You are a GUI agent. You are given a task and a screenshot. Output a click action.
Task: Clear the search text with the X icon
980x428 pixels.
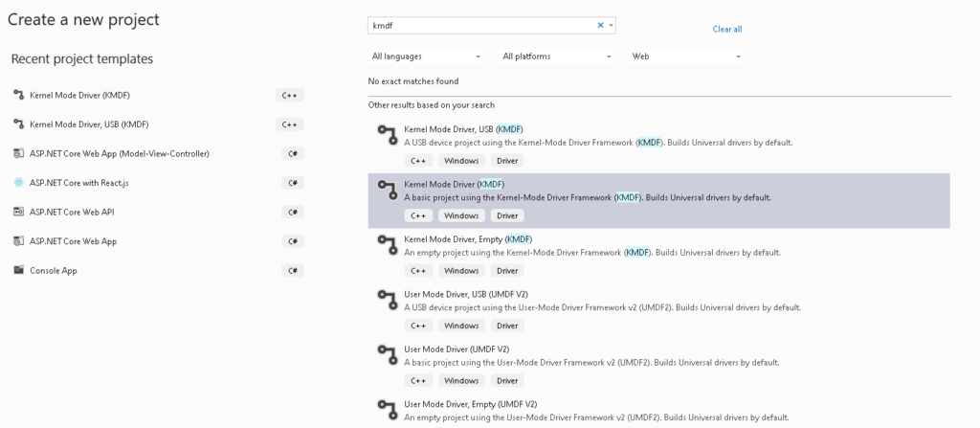pyautogui.click(x=601, y=26)
